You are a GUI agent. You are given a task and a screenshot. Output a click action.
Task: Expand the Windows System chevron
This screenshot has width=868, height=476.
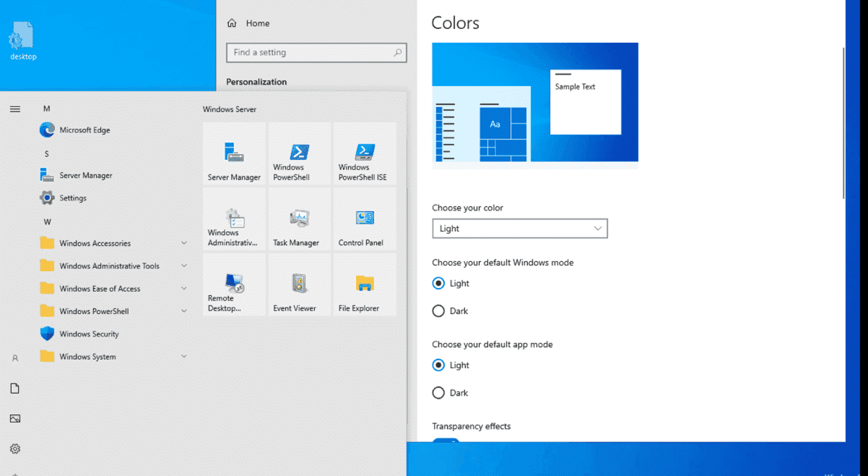[184, 356]
